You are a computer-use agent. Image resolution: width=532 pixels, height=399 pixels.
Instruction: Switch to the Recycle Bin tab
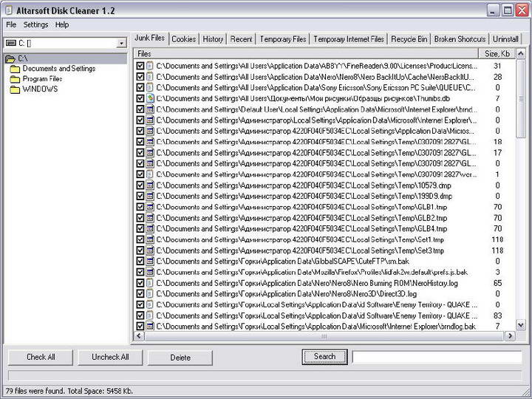[x=409, y=39]
